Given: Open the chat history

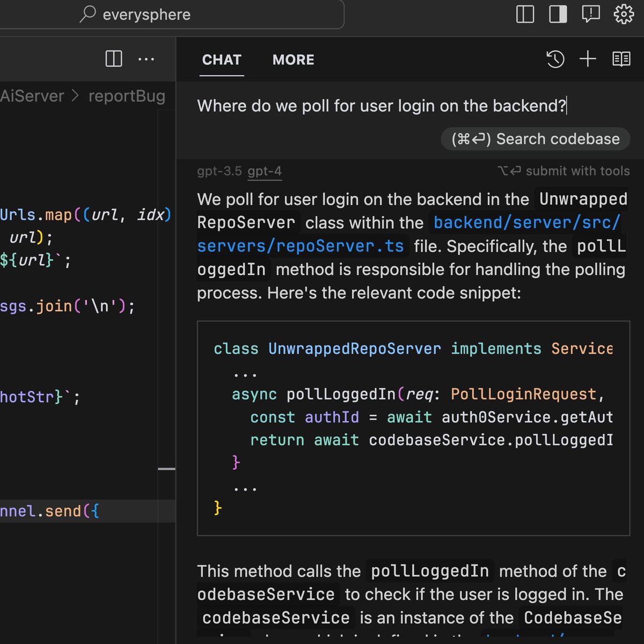Looking at the screenshot, I should (555, 59).
